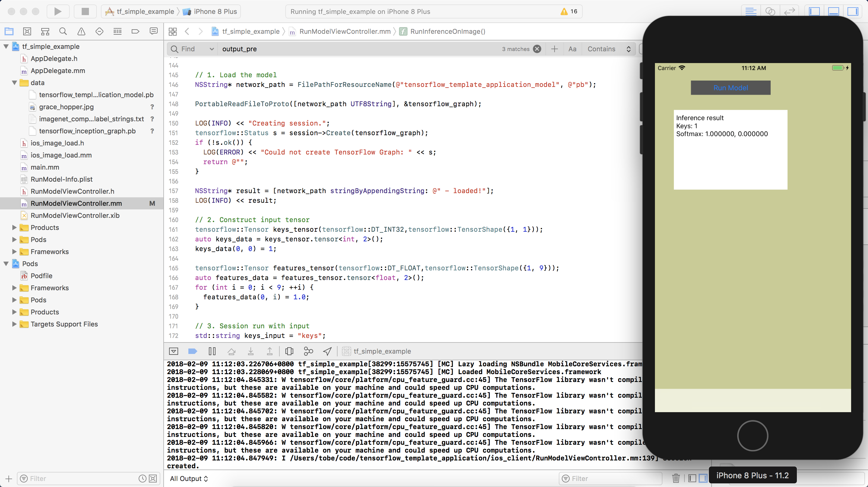Pause program execution in debug bar
This screenshot has height=487, width=868.
(212, 352)
